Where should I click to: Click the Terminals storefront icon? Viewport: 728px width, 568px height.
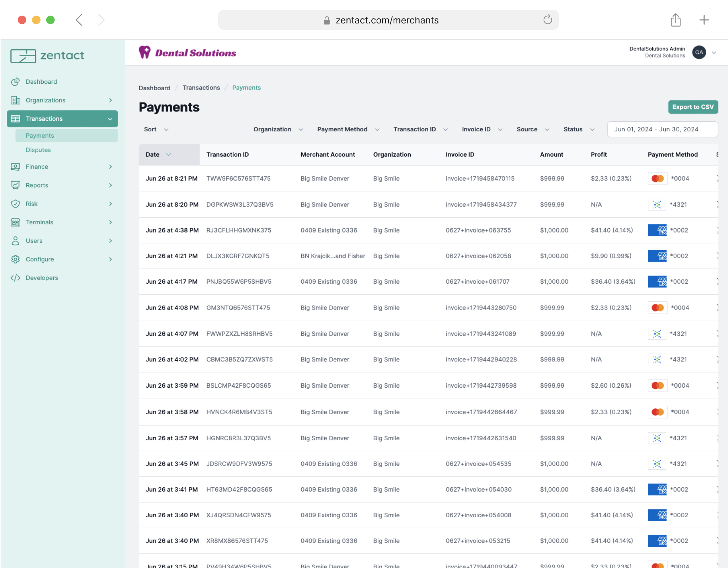coord(15,222)
